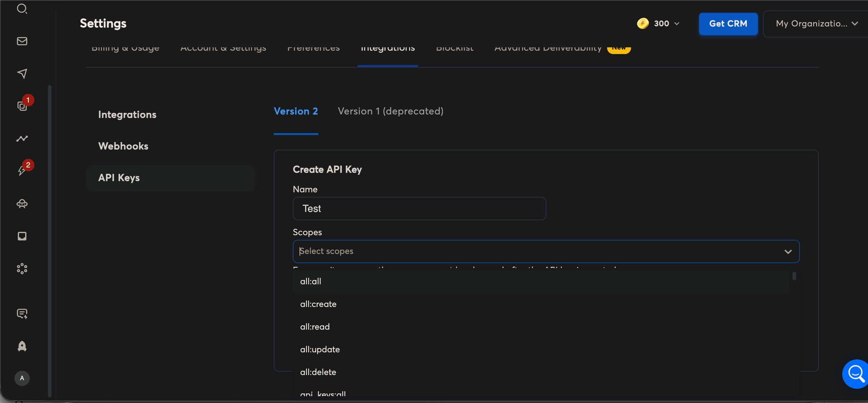
Task: Open the coin balance dropdown showing 300
Action: (658, 24)
